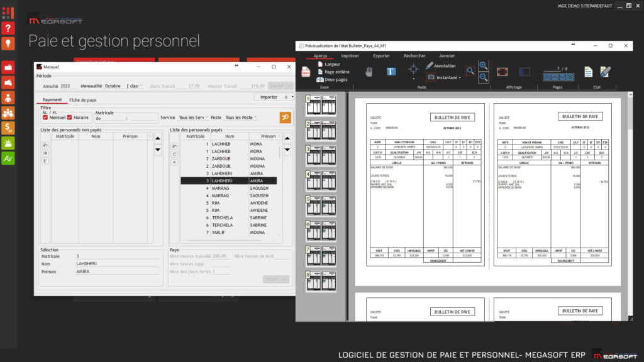Viewport: 644px width, 362px height.
Task: Open the dollar sign sidebar icon
Action: pyautogui.click(x=8, y=128)
